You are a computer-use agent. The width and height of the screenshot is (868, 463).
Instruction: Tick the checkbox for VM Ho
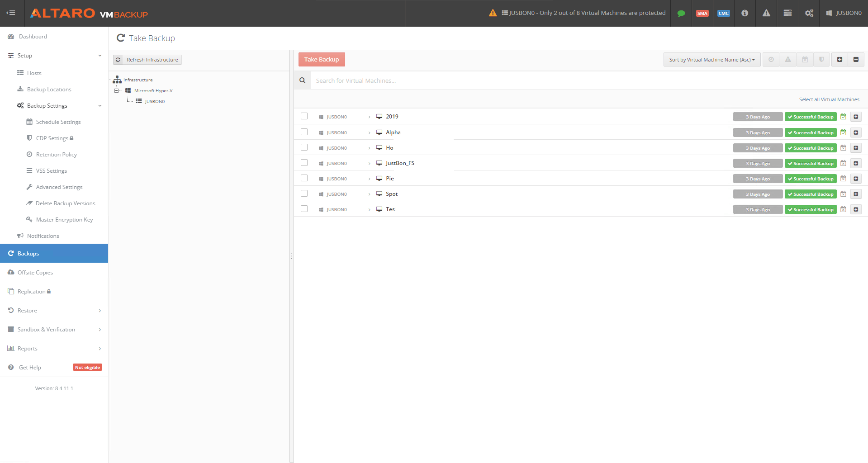pyautogui.click(x=304, y=147)
